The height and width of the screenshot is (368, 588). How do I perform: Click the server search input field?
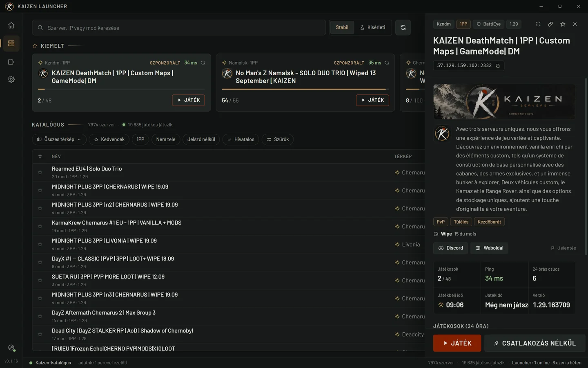coord(179,28)
